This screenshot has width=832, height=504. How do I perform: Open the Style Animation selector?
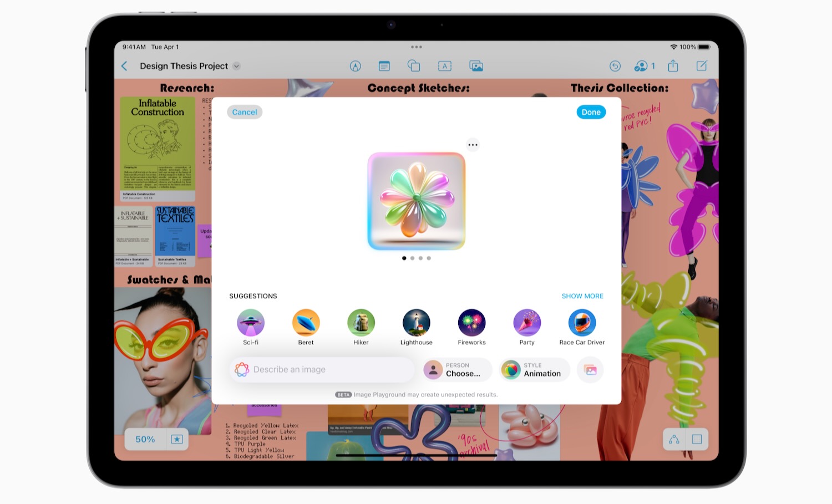click(535, 370)
